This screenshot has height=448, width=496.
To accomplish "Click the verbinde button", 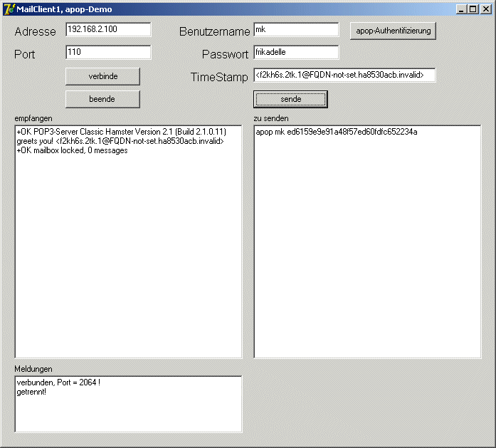I will [x=102, y=76].
